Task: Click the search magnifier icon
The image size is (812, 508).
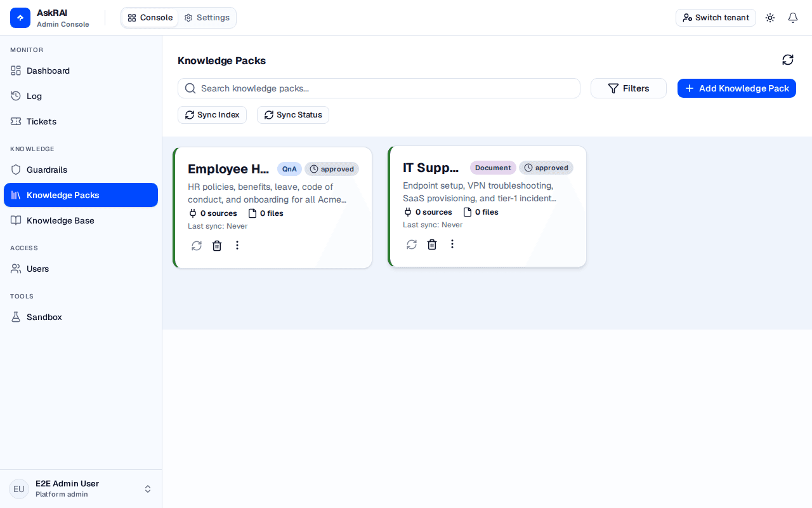Action: tap(190, 88)
